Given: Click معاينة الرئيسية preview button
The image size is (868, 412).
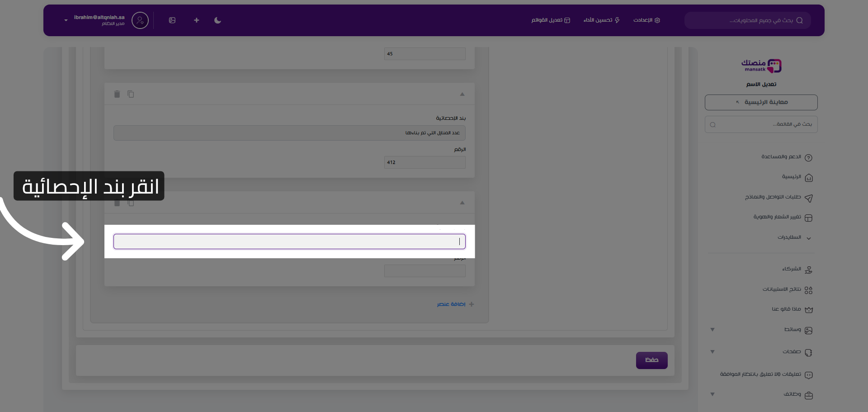Looking at the screenshot, I should click(x=761, y=102).
